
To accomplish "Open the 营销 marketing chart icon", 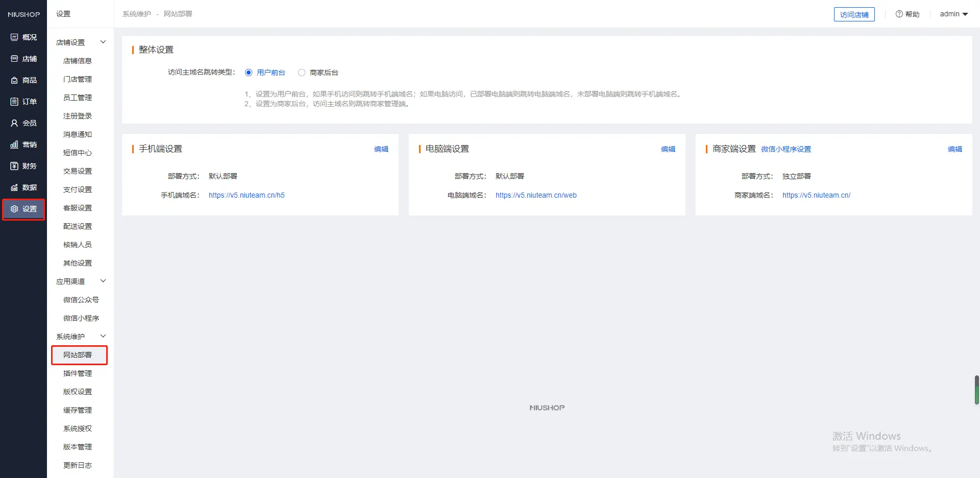I will click(14, 145).
